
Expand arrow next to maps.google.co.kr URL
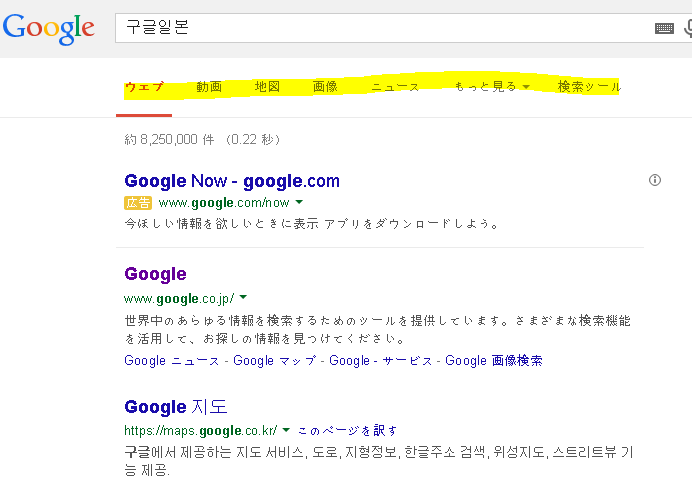(286, 430)
